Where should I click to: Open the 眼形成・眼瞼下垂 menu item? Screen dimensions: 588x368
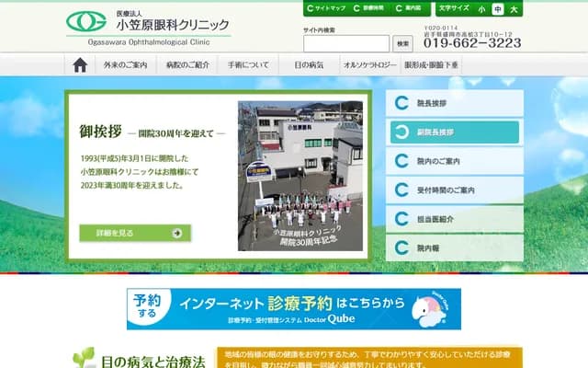pos(431,65)
